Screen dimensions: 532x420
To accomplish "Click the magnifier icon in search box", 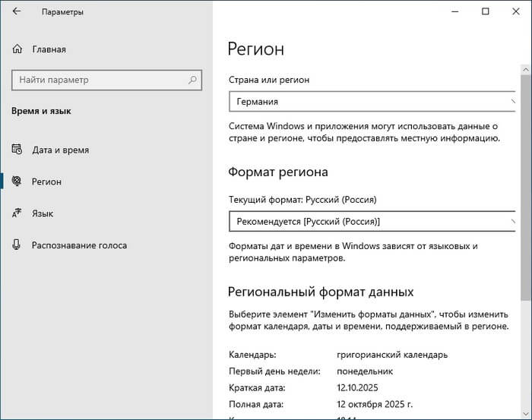I will 194,79.
